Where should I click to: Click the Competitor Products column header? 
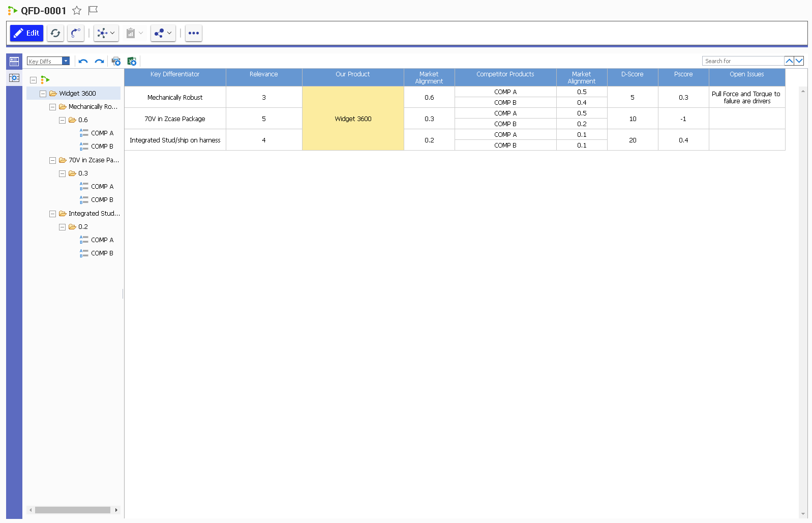click(x=505, y=77)
